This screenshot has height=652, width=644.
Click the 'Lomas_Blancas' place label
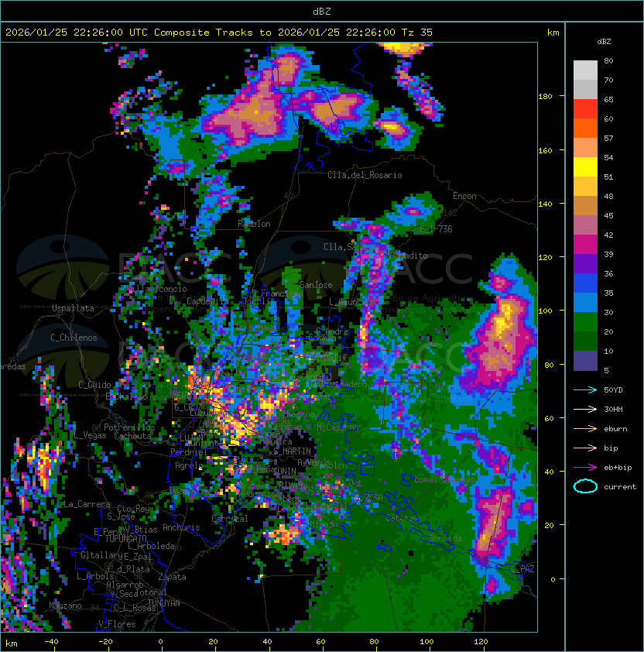coord(444,479)
